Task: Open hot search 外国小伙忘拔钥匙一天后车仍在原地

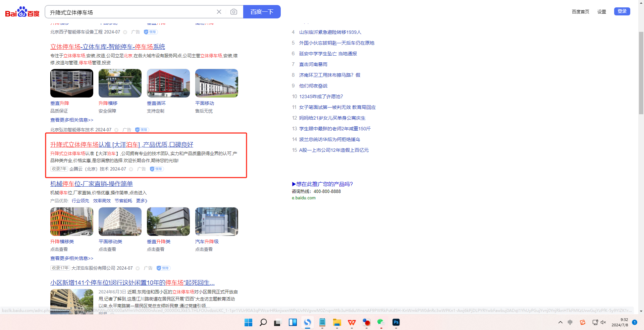Action: 337,43
